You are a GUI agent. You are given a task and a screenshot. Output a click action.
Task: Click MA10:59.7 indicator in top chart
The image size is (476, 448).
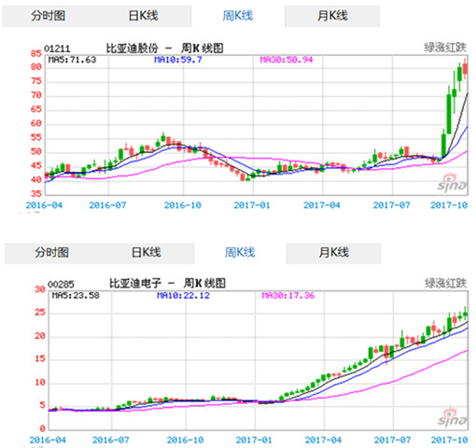pyautogui.click(x=178, y=60)
